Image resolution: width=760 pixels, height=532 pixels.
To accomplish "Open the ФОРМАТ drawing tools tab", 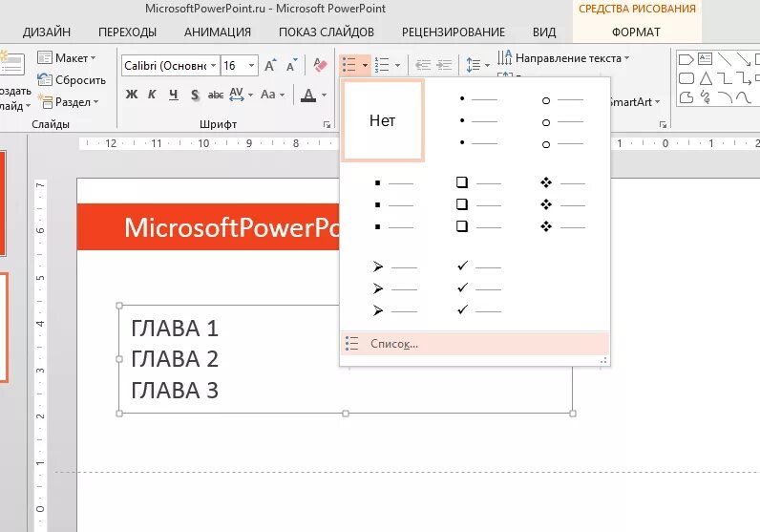I will 636,32.
